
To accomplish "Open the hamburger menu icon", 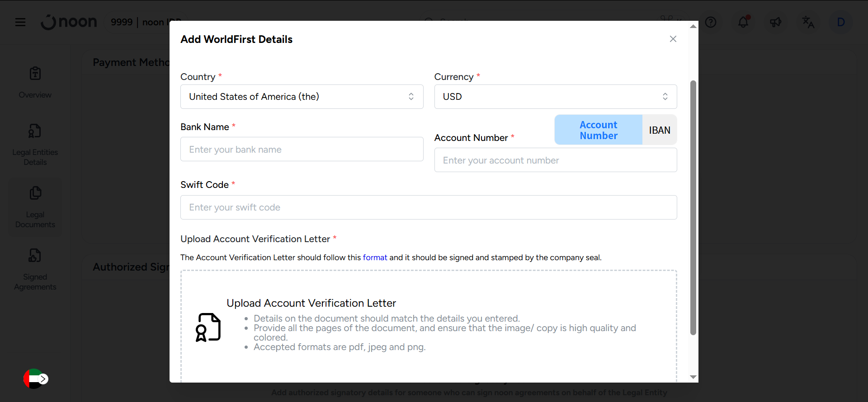I will coord(20,22).
